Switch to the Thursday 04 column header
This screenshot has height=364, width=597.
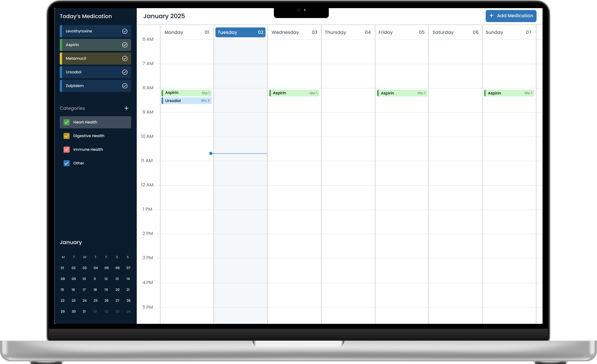(x=347, y=32)
